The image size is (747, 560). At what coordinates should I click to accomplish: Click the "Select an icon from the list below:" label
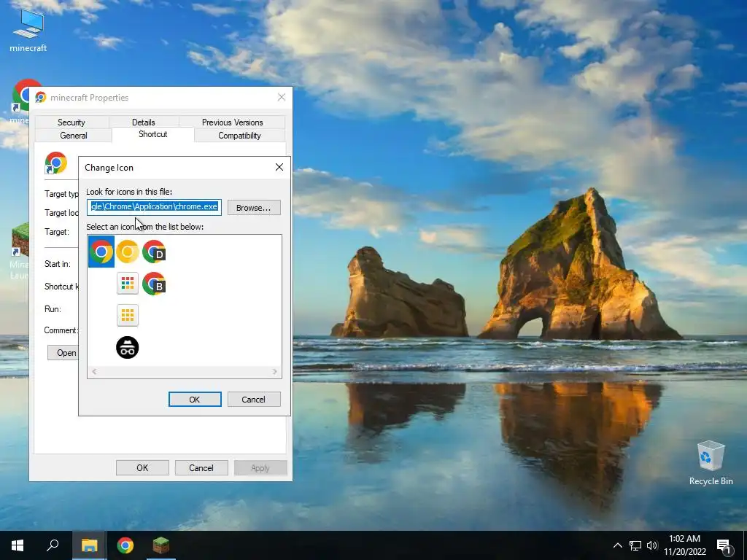145,227
